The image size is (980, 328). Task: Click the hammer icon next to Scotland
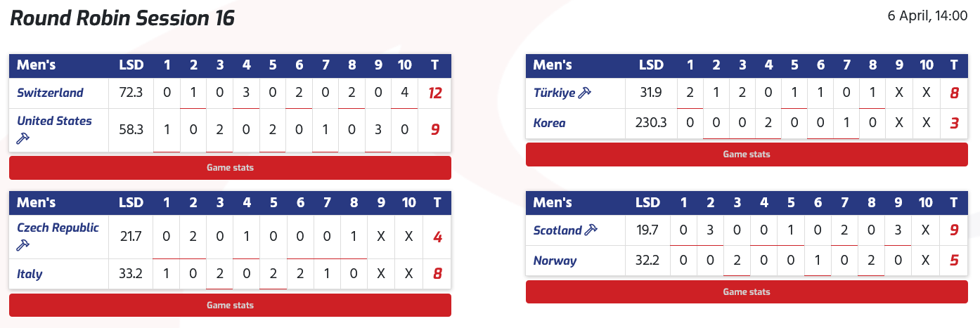pyautogui.click(x=591, y=230)
